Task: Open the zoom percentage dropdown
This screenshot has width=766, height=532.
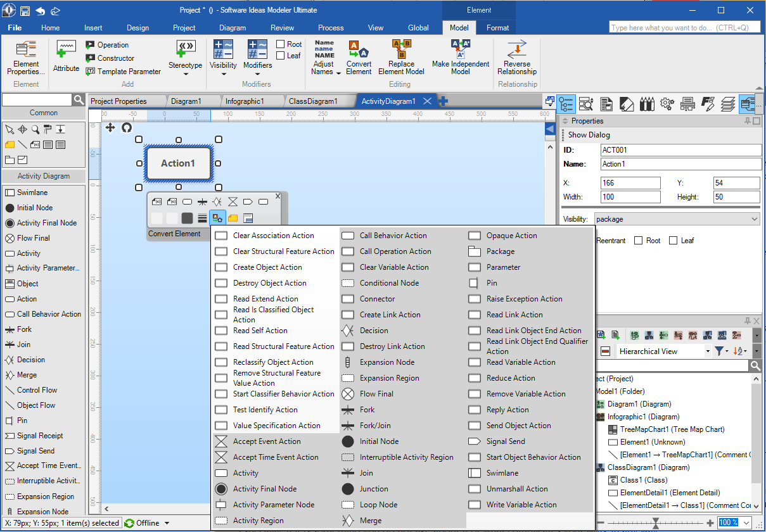Action: tap(747, 523)
